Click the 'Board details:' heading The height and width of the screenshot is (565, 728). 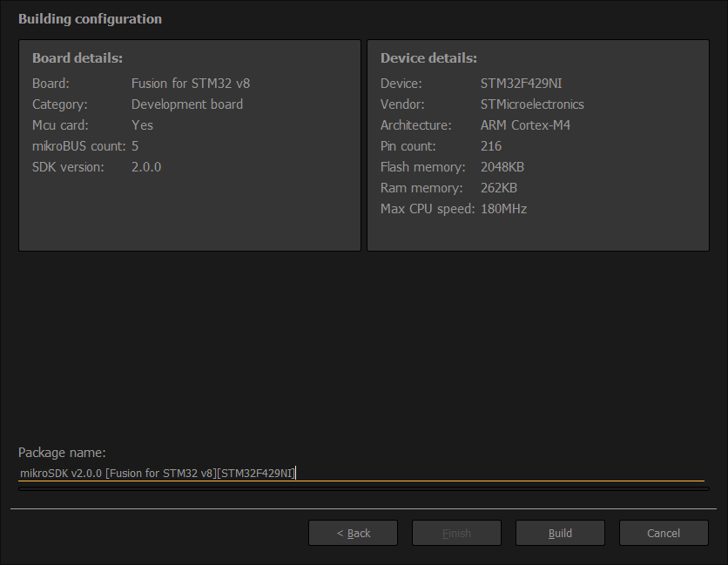pos(78,58)
